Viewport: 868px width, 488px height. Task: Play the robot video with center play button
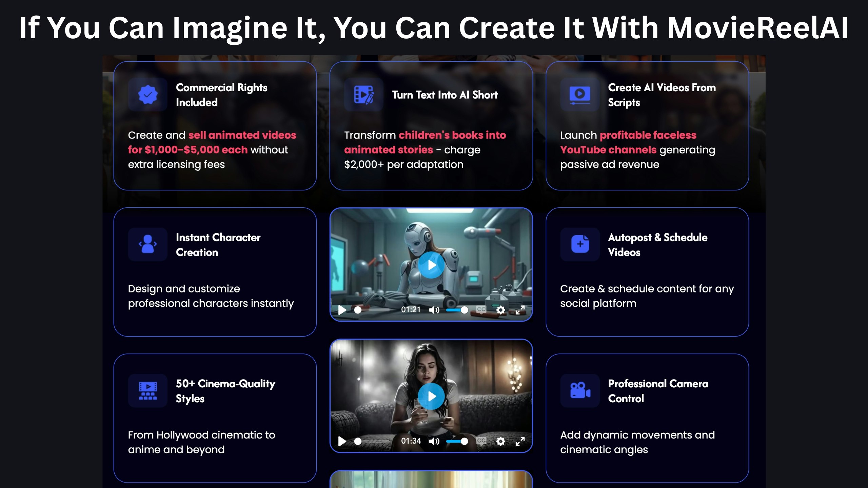(431, 265)
